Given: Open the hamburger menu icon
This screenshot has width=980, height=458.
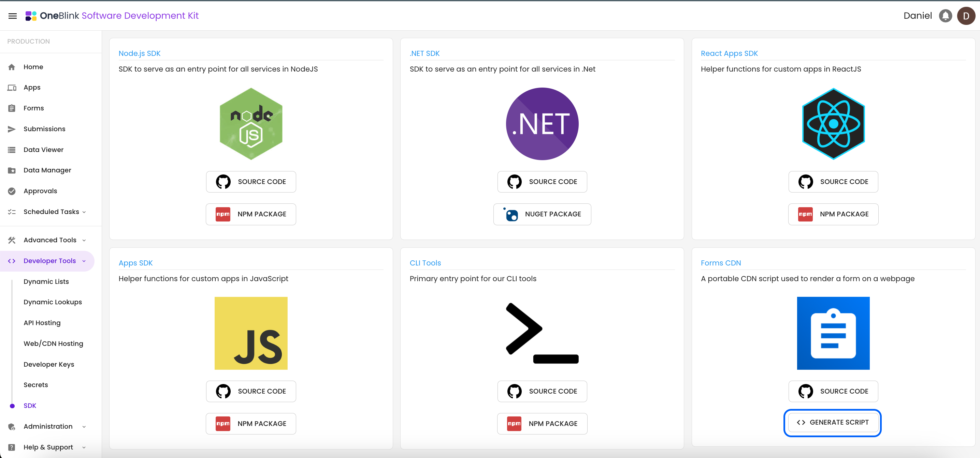Looking at the screenshot, I should pyautogui.click(x=13, y=16).
